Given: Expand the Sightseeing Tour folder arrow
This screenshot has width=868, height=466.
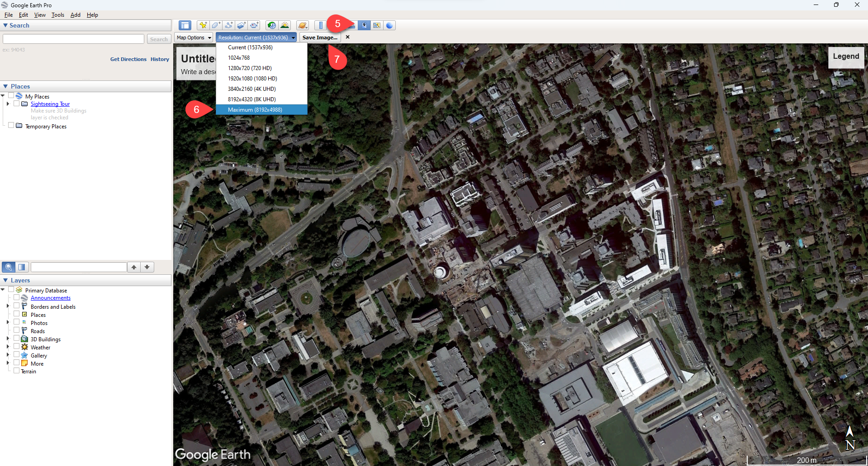Looking at the screenshot, I should click(x=8, y=104).
